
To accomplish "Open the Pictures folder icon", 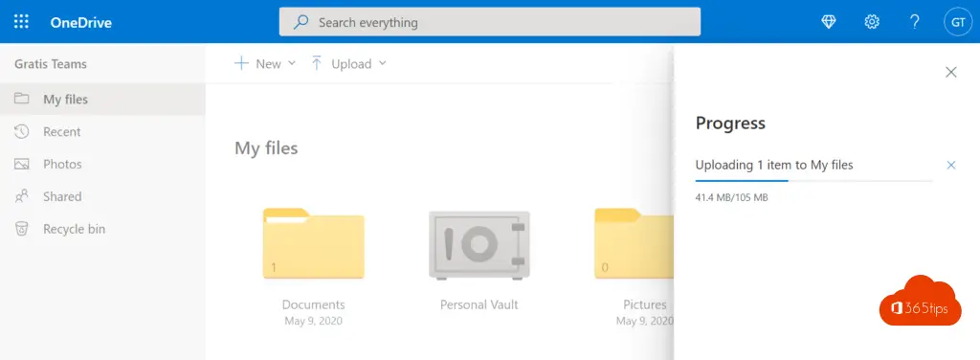I will click(634, 243).
